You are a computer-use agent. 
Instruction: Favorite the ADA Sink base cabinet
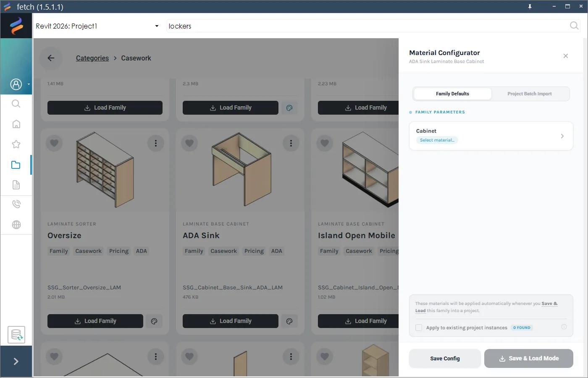coord(189,143)
